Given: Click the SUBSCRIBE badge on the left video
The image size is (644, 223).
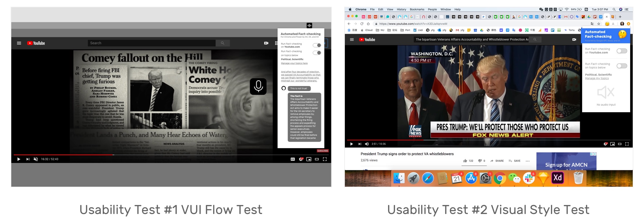Looking at the screenshot, I should [323, 151].
